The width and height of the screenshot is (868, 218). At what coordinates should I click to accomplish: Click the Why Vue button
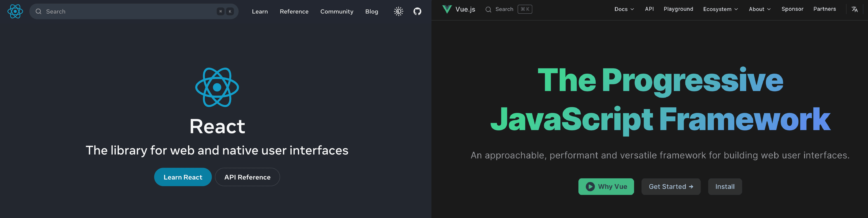[x=606, y=186]
